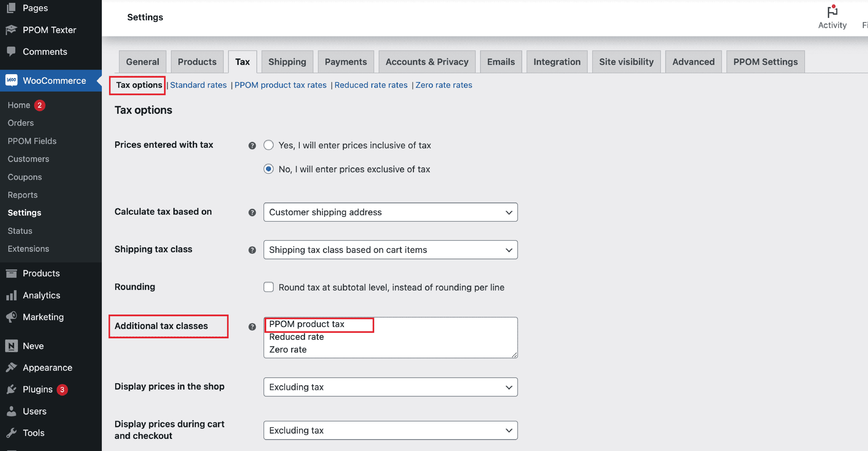868x451 pixels.
Task: Click the WooCommerce logo icon in sidebar
Action: click(12, 80)
